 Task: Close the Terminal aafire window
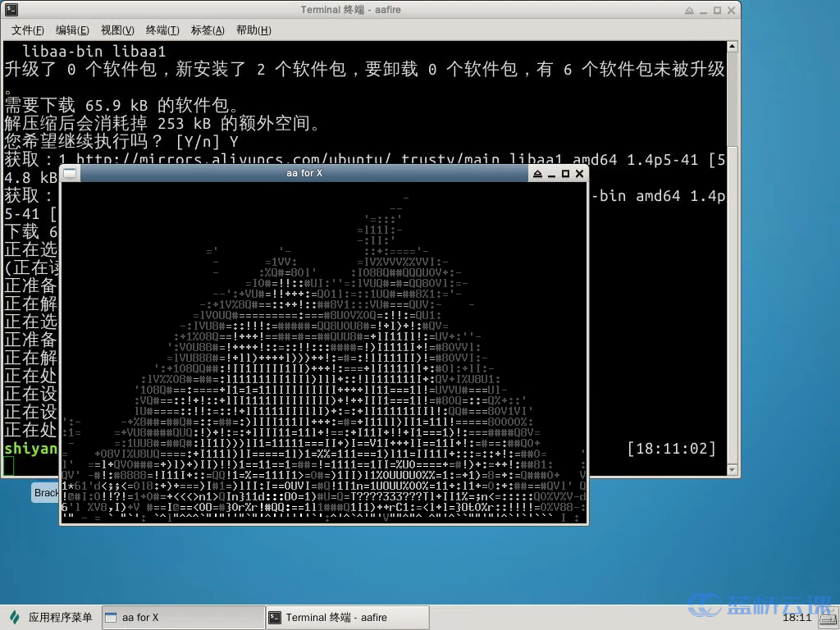731,10
